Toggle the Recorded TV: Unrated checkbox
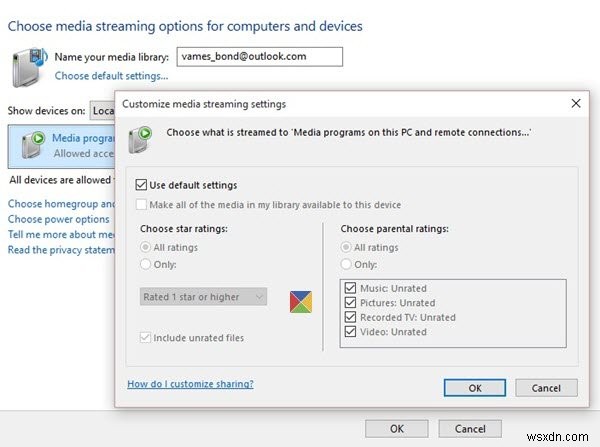This screenshot has height=447, width=600. click(349, 317)
